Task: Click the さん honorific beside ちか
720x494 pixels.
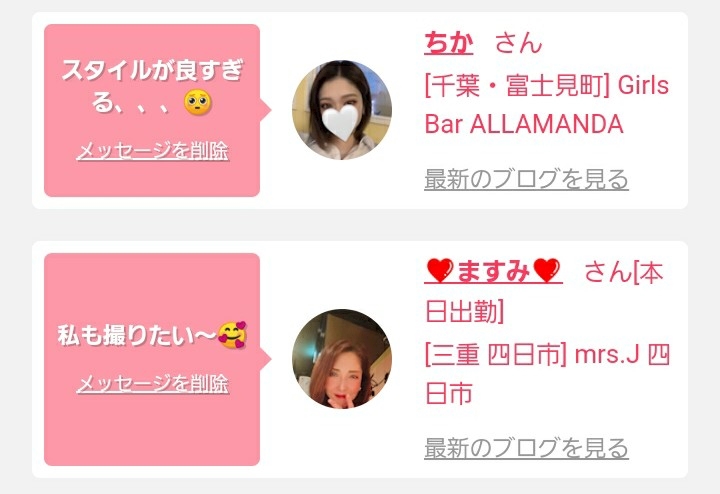Action: tap(518, 43)
